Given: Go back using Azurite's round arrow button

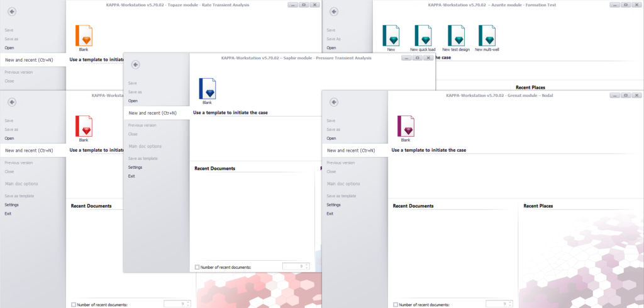Looking at the screenshot, I should (334, 11).
